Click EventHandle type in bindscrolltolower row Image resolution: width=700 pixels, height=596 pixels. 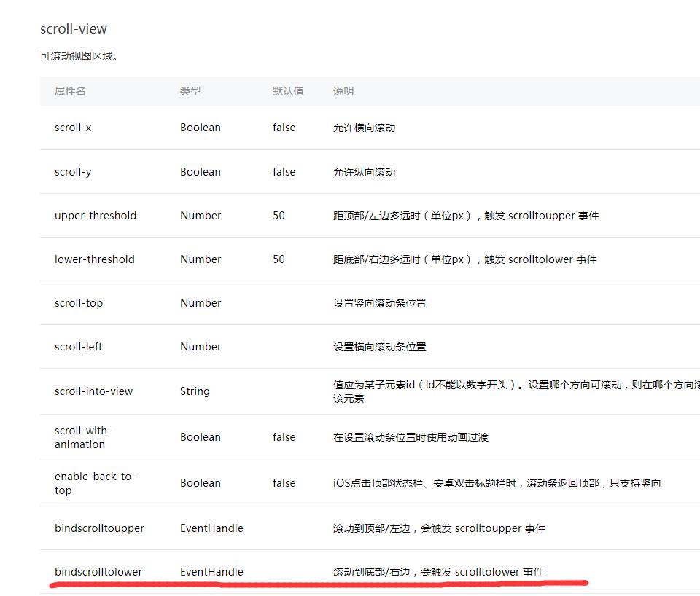coord(211,572)
